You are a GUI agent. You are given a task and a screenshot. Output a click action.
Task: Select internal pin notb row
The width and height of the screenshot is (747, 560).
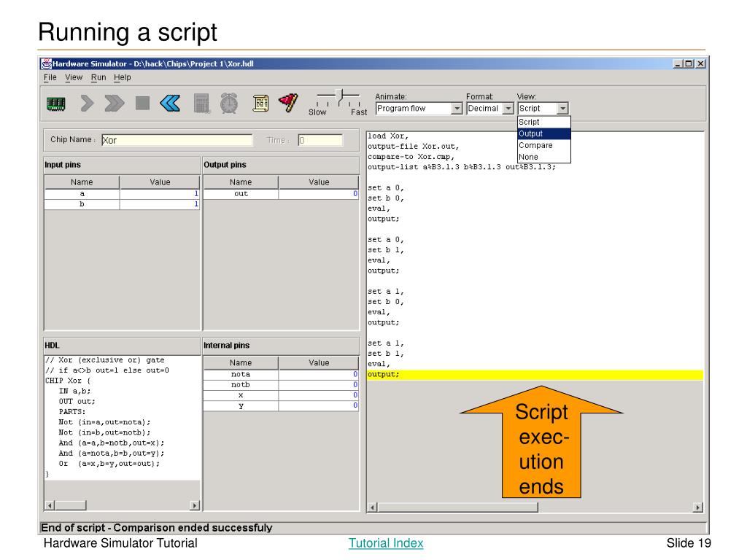coord(281,385)
